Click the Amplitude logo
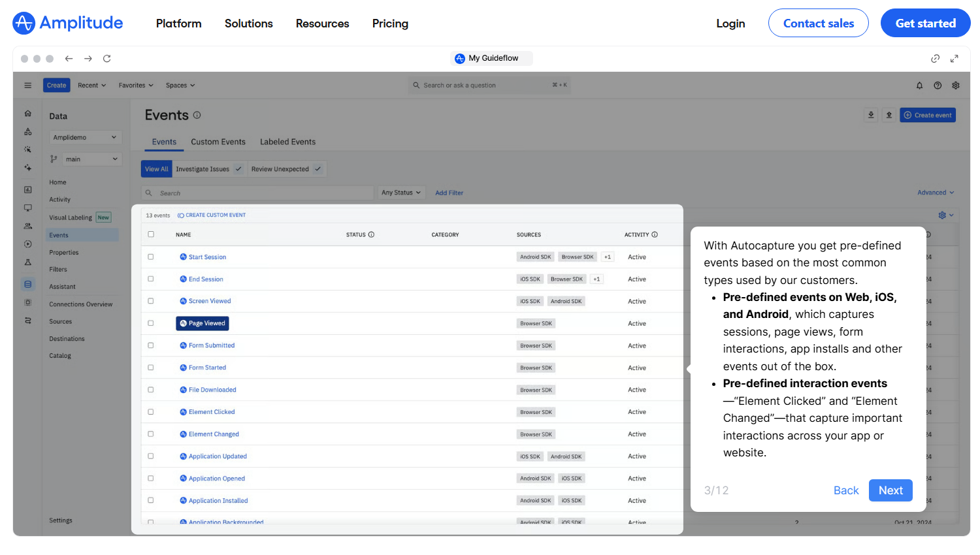Screen dimensions: 980x555 [x=67, y=23]
